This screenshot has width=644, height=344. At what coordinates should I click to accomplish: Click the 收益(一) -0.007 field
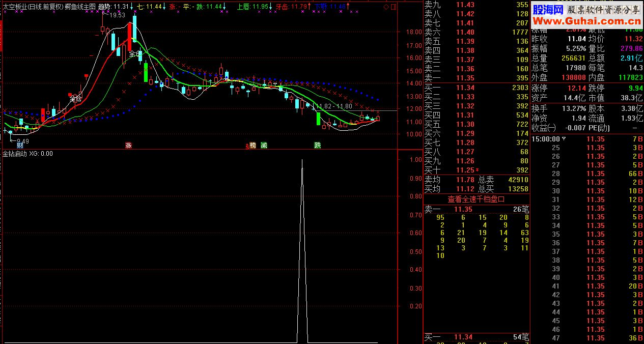pos(558,128)
